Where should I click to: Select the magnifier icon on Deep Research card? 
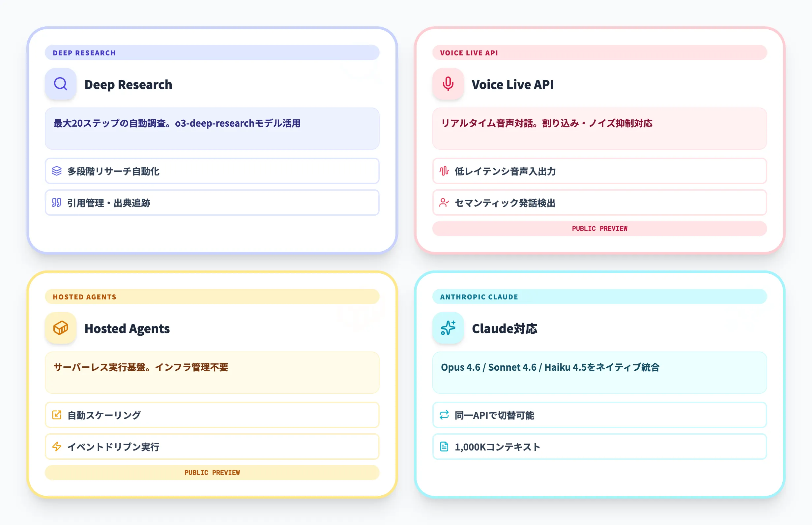60,84
